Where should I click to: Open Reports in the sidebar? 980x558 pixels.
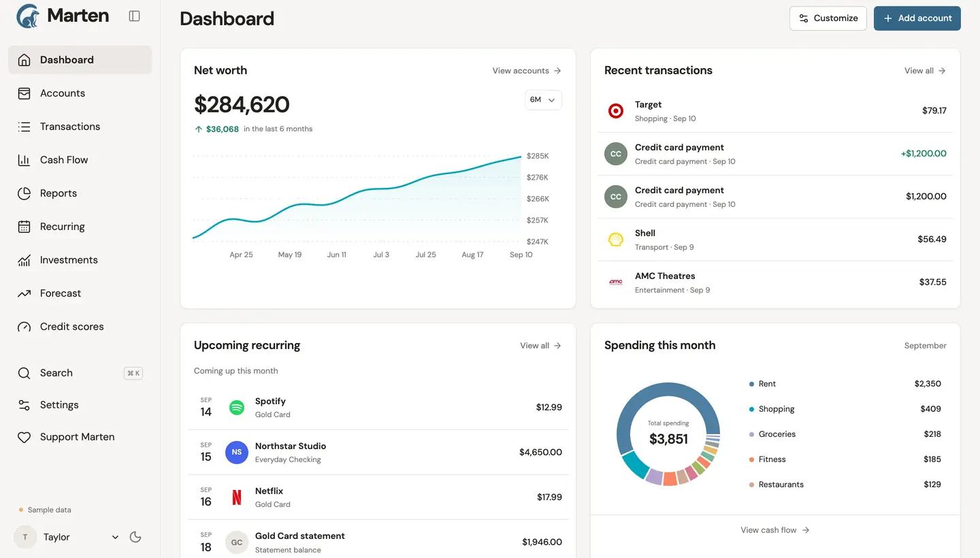pos(80,193)
